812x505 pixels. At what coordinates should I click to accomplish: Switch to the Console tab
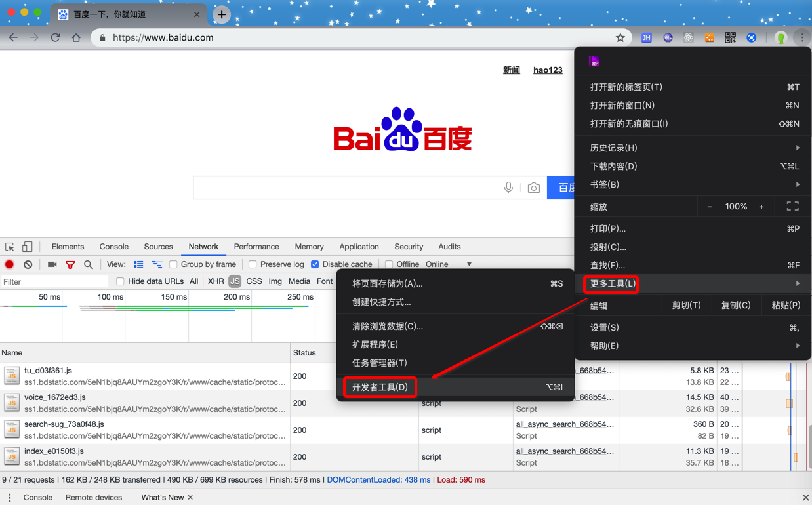(x=114, y=247)
